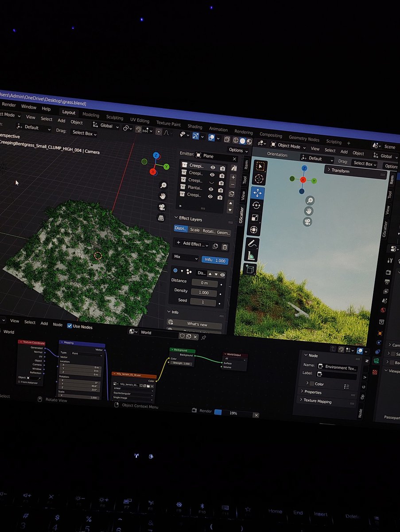Click the What's new button

[194, 324]
